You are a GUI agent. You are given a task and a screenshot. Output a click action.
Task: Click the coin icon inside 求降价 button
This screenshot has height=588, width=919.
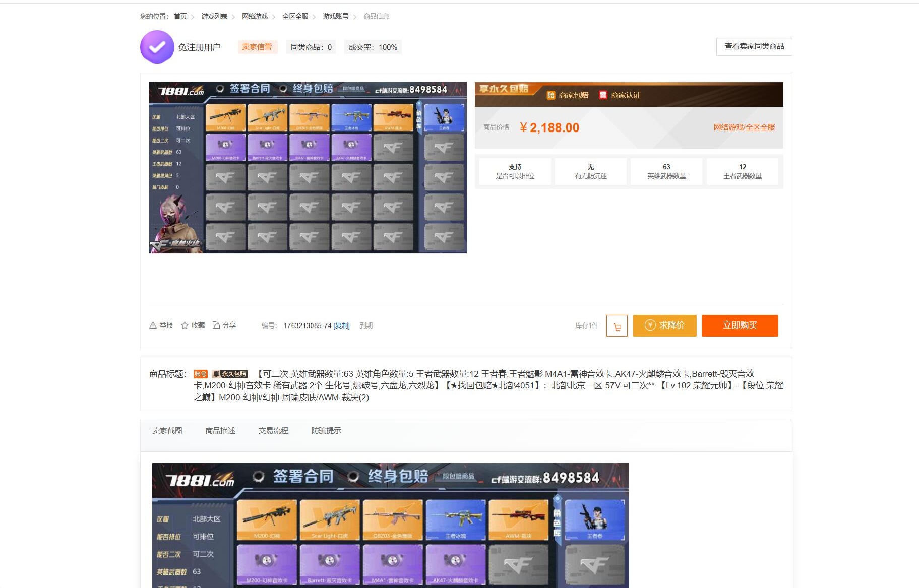click(x=650, y=325)
